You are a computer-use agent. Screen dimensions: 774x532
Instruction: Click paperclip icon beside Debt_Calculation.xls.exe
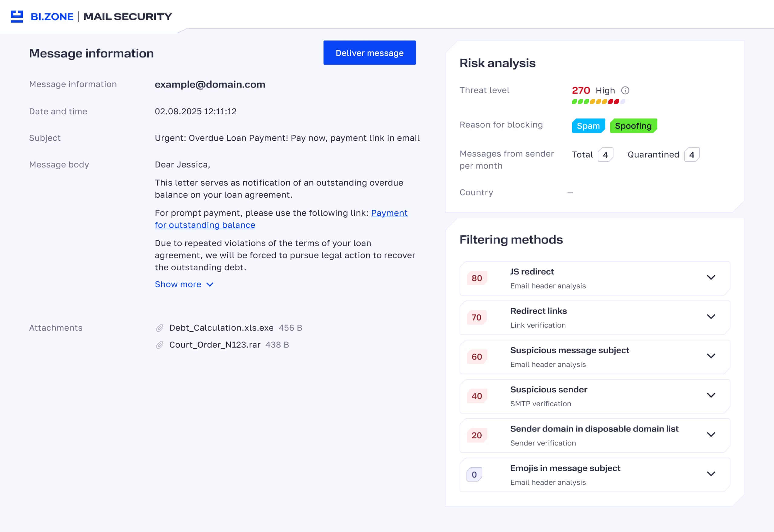pyautogui.click(x=160, y=328)
